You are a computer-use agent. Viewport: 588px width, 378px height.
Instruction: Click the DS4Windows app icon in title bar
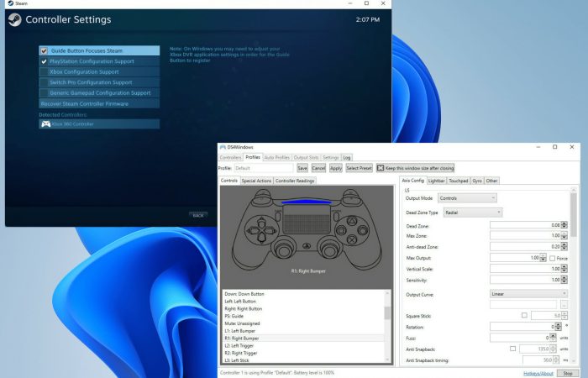coord(223,147)
